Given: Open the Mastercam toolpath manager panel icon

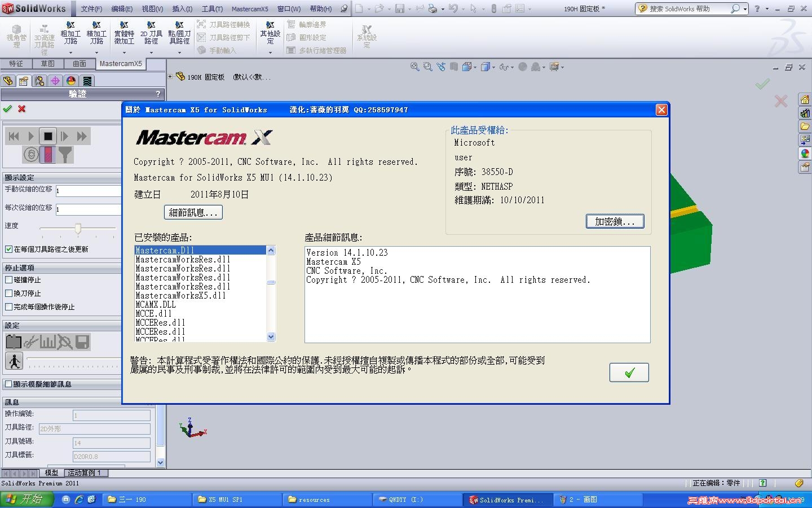Looking at the screenshot, I should tap(87, 81).
